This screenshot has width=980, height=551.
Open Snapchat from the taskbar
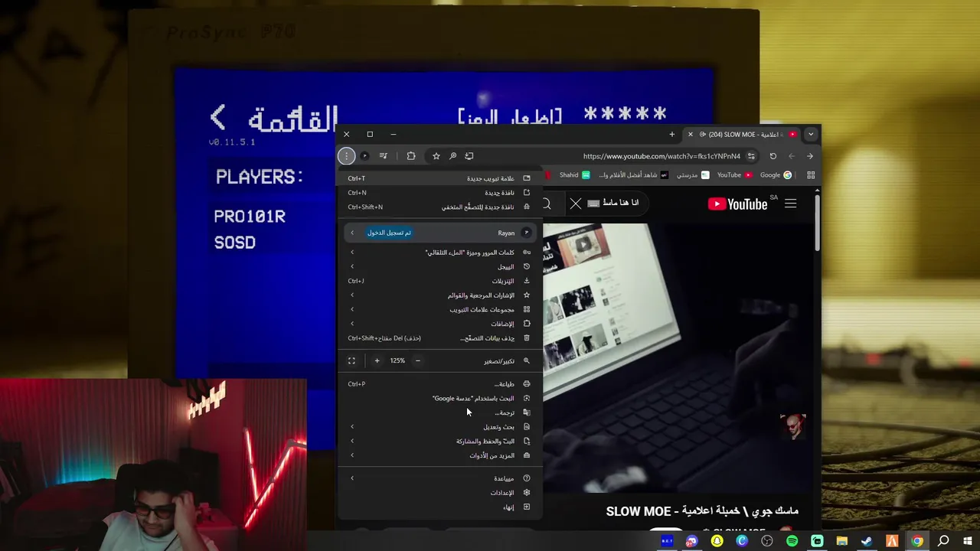tap(717, 541)
